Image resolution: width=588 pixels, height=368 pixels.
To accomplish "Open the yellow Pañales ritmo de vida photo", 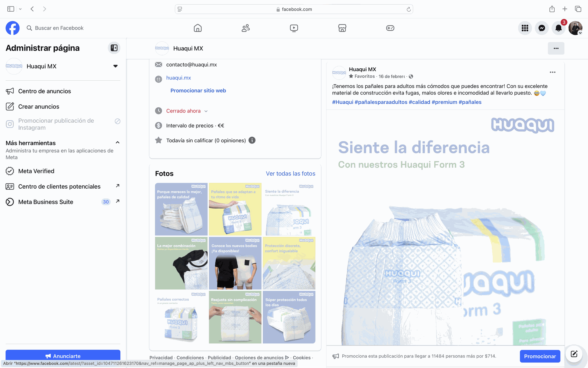I will pyautogui.click(x=235, y=209).
